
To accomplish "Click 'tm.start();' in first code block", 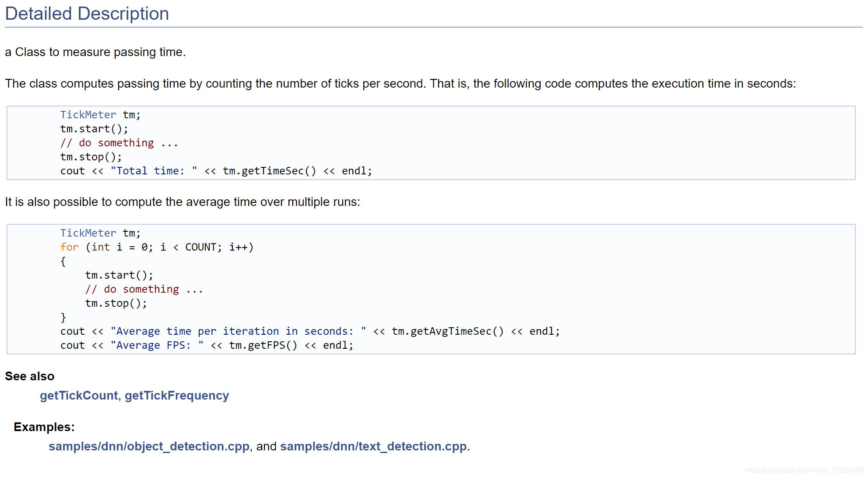I will coord(94,129).
